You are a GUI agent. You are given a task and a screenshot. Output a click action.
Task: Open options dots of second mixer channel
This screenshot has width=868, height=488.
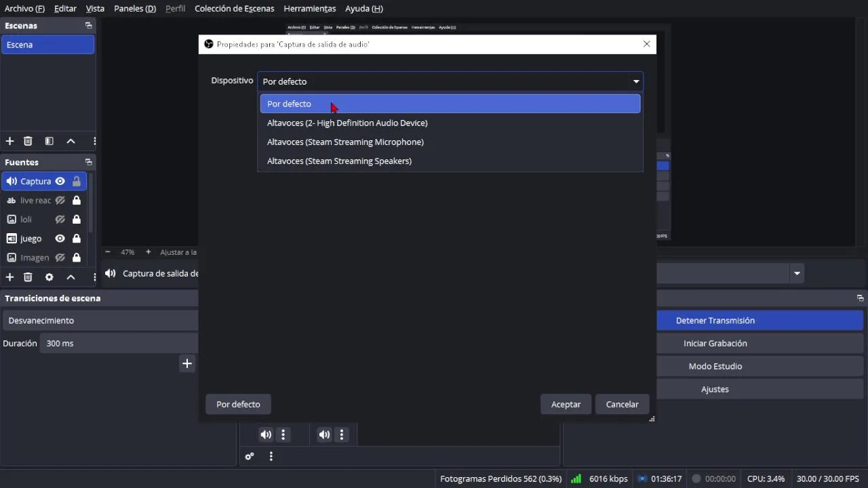point(342,435)
